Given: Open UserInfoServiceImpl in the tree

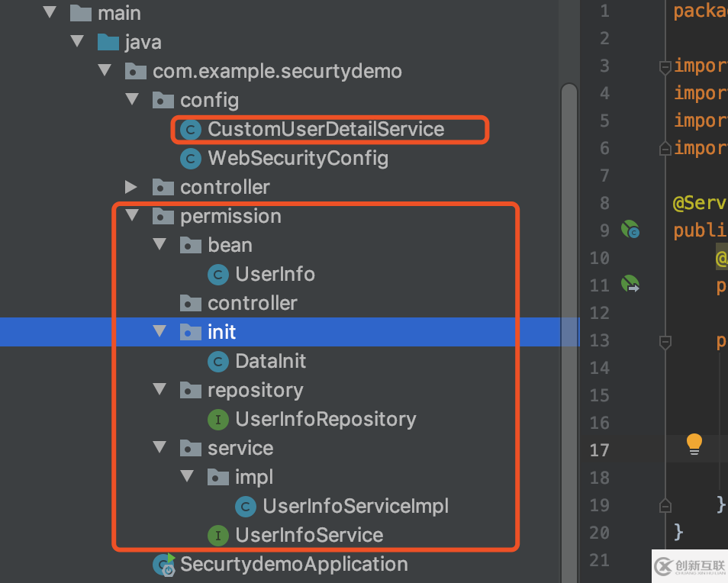Looking at the screenshot, I should 356,506.
